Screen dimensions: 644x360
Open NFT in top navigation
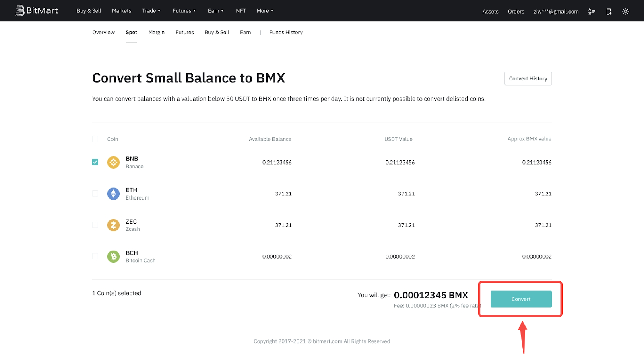(x=241, y=11)
